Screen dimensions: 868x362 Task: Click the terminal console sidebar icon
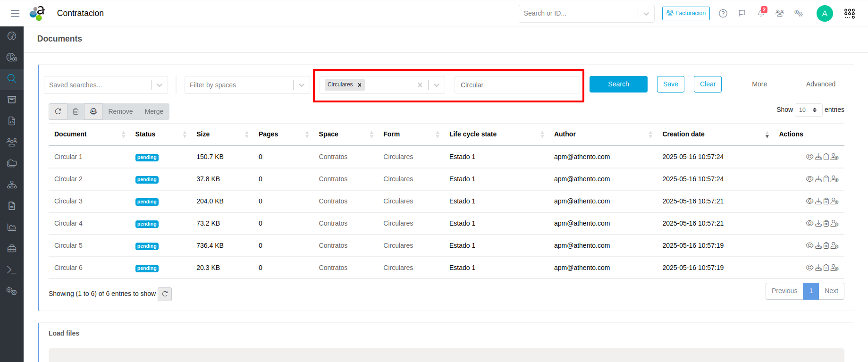coord(12,270)
